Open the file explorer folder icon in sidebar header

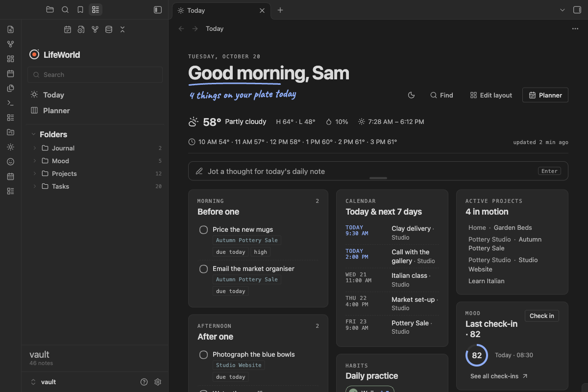click(x=50, y=10)
